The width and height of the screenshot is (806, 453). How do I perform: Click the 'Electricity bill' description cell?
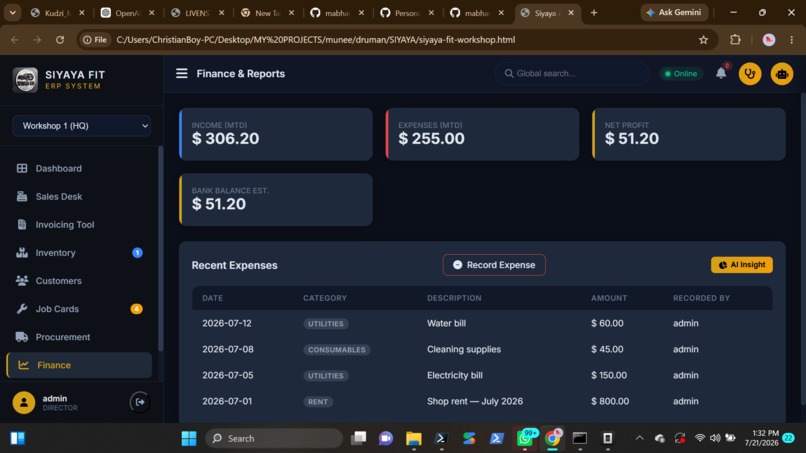coord(454,375)
